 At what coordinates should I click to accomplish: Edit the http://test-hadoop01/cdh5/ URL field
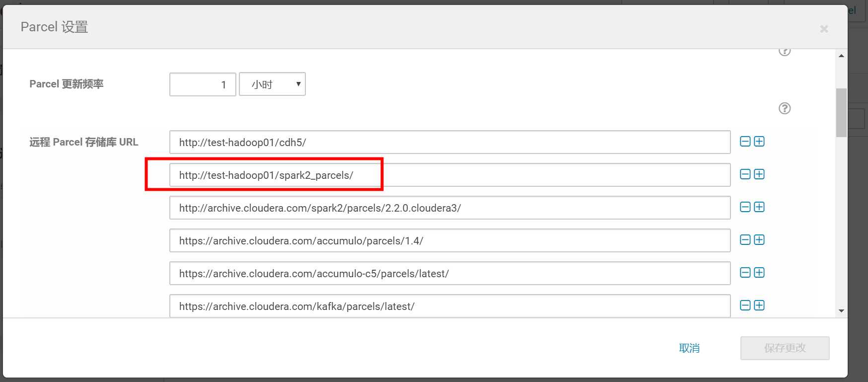(x=450, y=142)
